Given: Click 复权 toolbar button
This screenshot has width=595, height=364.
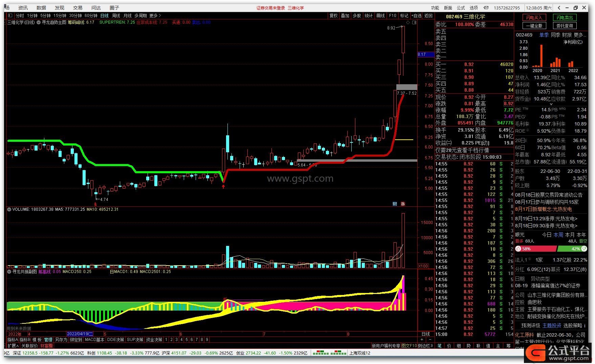Looking at the screenshot, I should [x=334, y=16].
